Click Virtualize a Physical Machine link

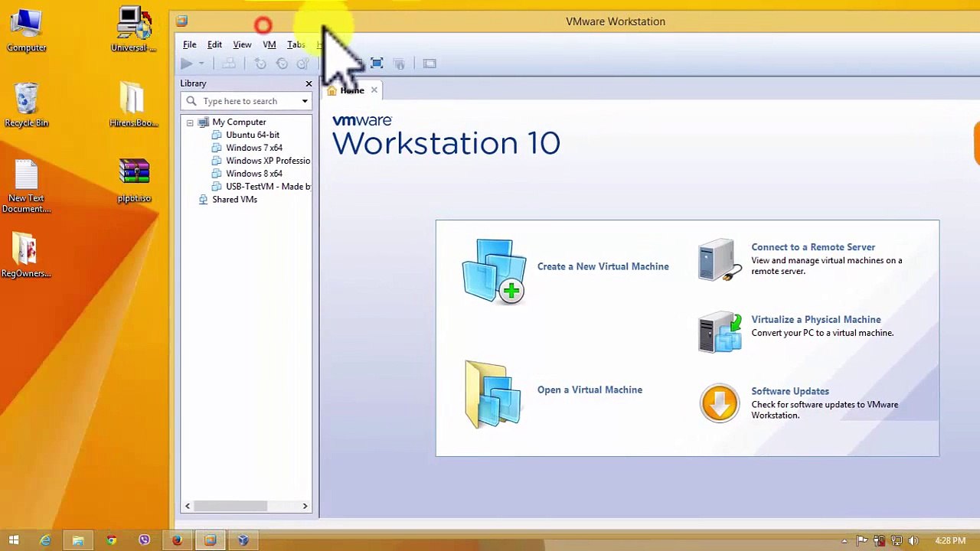coord(816,319)
